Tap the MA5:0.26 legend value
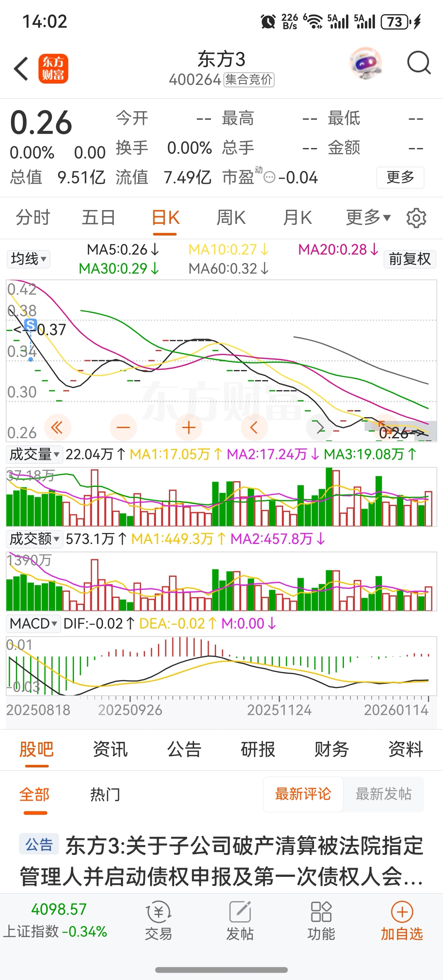443x980 pixels. 123,250
